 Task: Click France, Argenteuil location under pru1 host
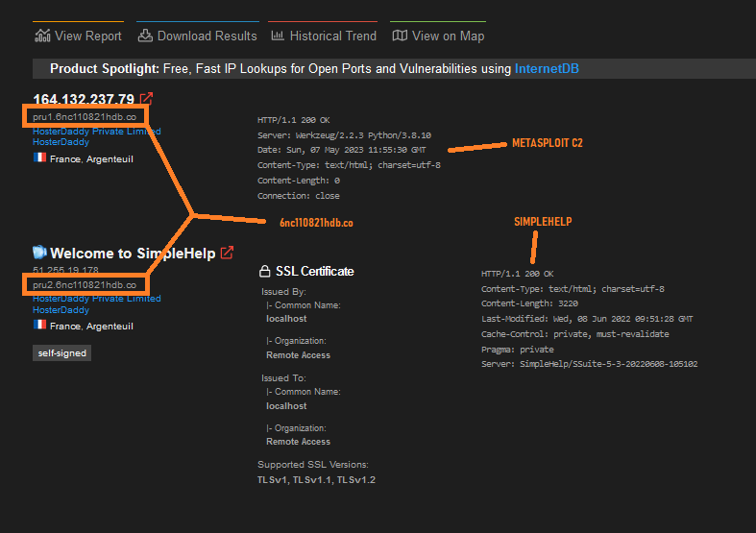91,159
